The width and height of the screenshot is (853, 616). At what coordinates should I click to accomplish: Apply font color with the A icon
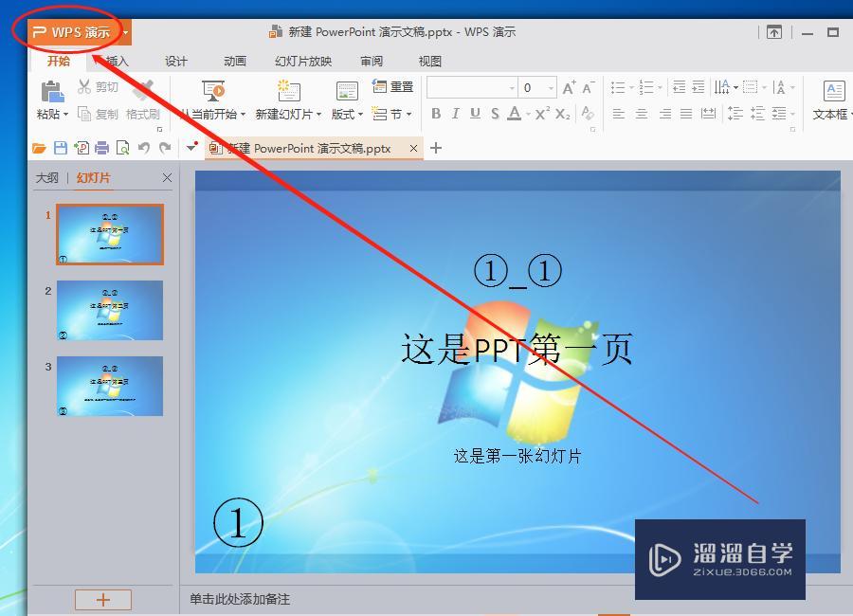pyautogui.click(x=514, y=113)
